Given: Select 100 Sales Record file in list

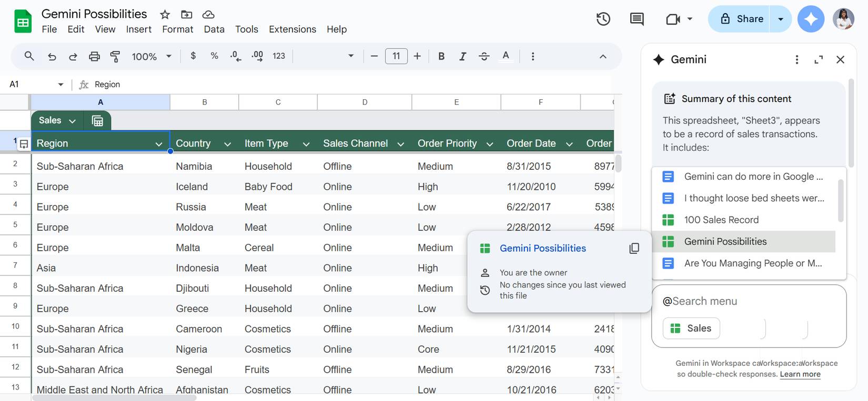Looking at the screenshot, I should point(721,220).
